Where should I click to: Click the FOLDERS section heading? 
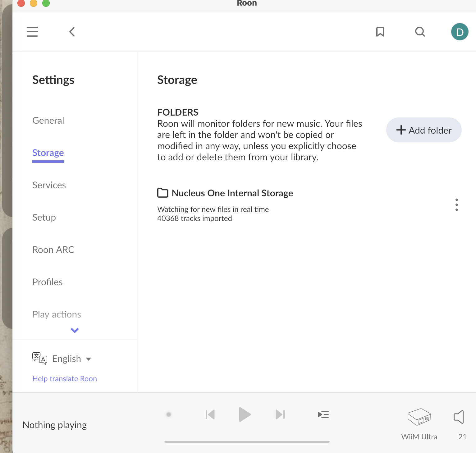178,112
